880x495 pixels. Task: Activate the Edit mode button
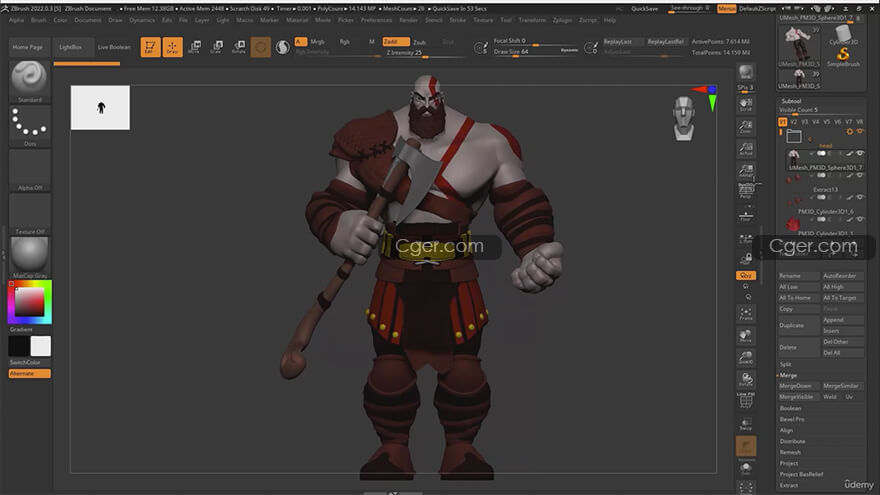coord(150,47)
